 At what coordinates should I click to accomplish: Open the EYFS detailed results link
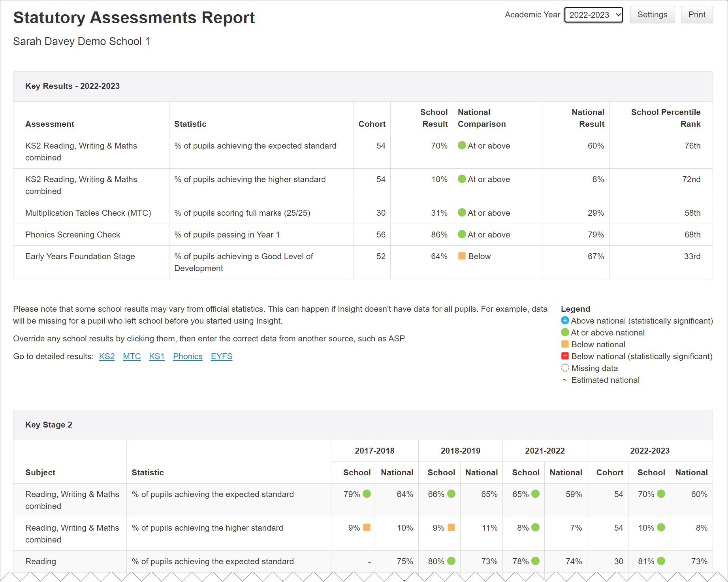click(222, 356)
